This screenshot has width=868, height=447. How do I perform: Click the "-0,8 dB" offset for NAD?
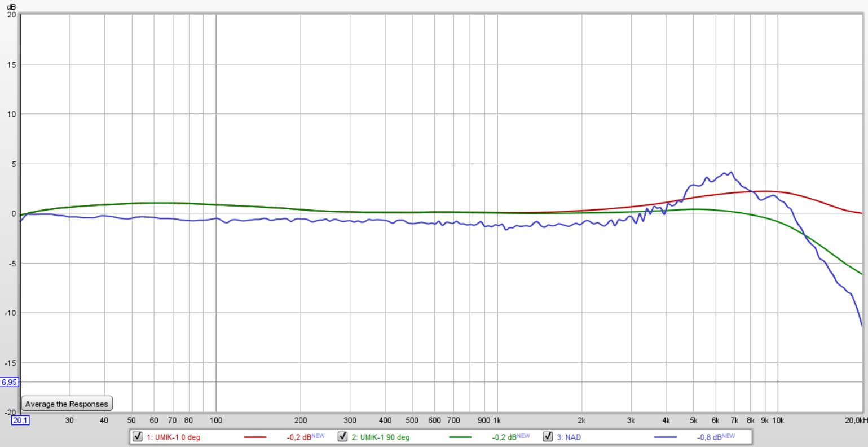click(x=708, y=436)
